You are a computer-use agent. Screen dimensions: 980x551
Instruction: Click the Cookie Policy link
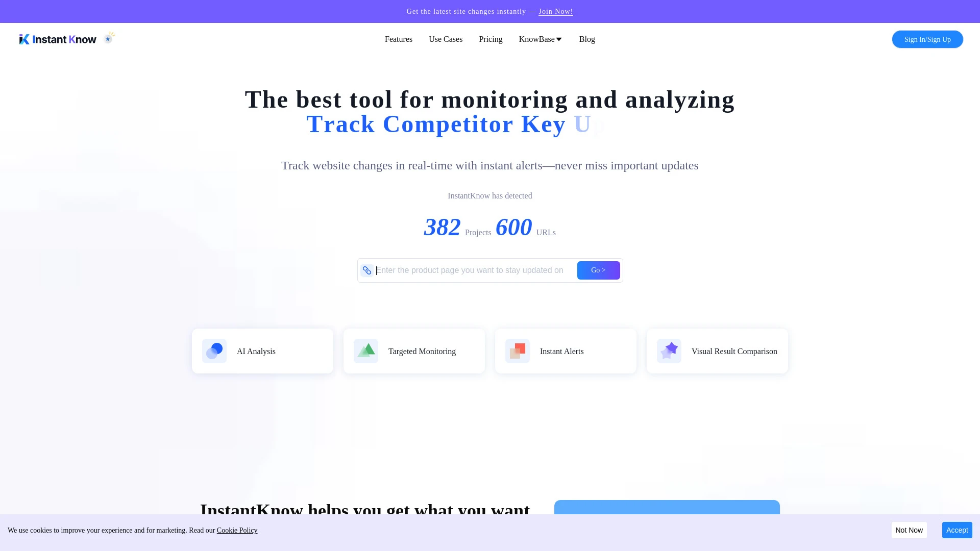tap(237, 530)
